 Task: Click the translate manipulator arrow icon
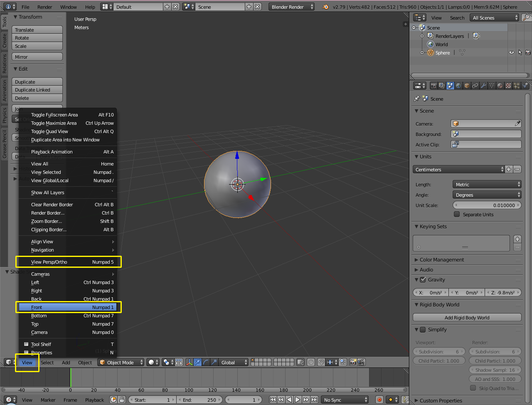[198, 362]
